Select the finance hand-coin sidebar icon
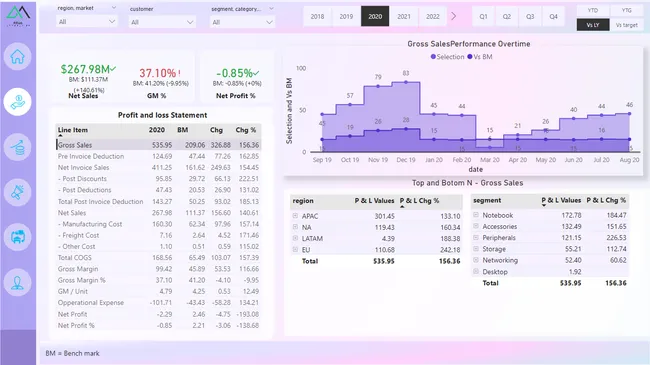Image resolution: width=650 pixels, height=365 pixels. [17, 102]
